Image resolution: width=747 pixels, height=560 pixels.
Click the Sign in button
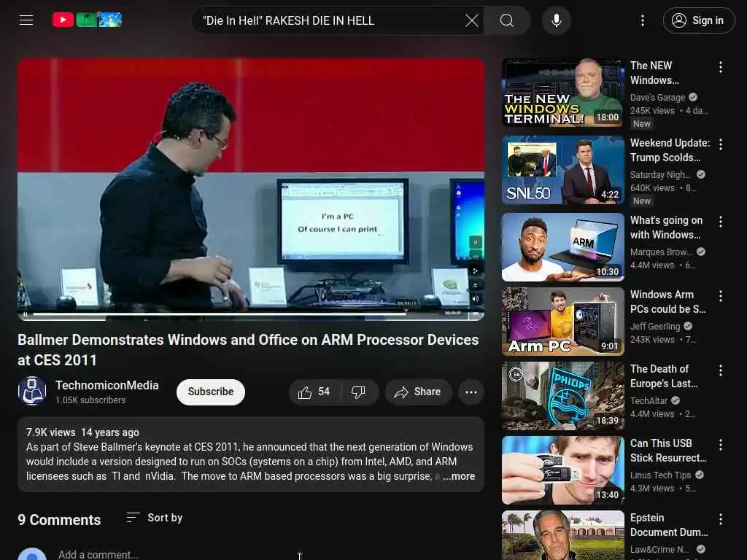point(699,20)
